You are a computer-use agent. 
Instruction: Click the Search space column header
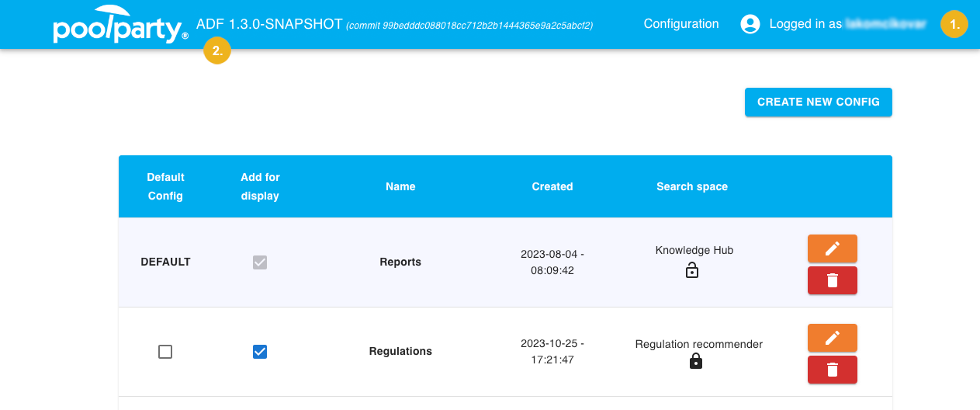[x=691, y=186]
